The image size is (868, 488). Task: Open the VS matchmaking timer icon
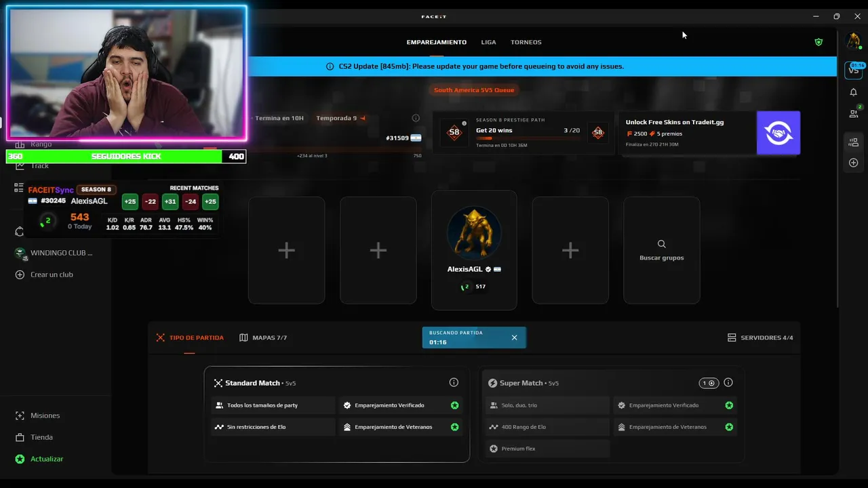853,69
